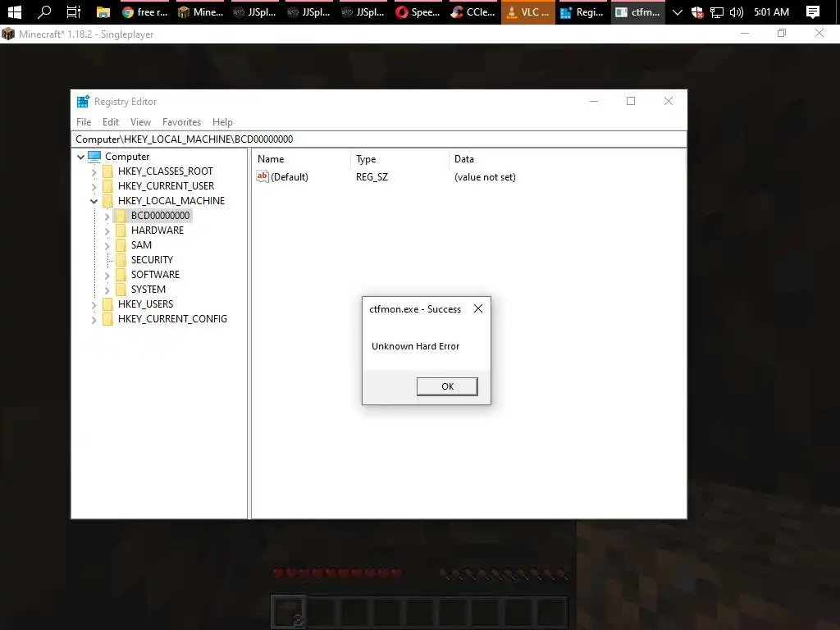Expand the BCD00000000 key chevron

click(x=107, y=217)
